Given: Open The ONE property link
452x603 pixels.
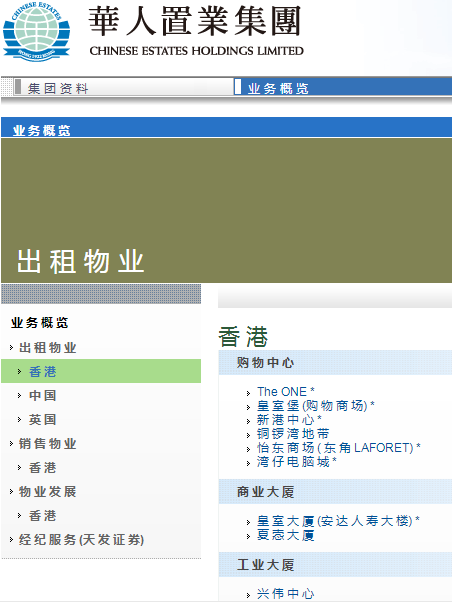Looking at the screenshot, I should [286, 391].
